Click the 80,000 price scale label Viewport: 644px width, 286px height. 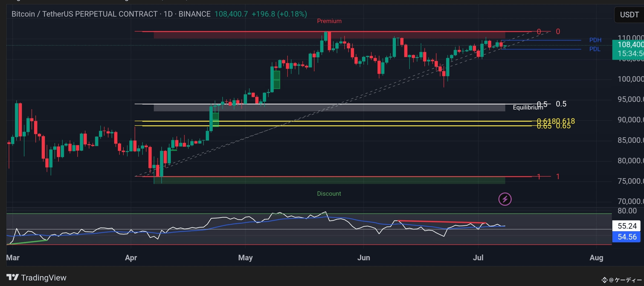630,161
